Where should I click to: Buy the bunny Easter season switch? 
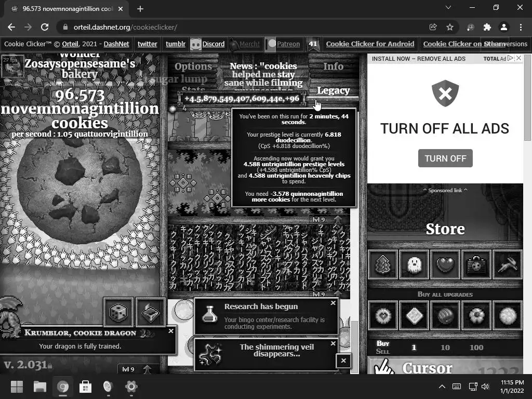(508, 264)
